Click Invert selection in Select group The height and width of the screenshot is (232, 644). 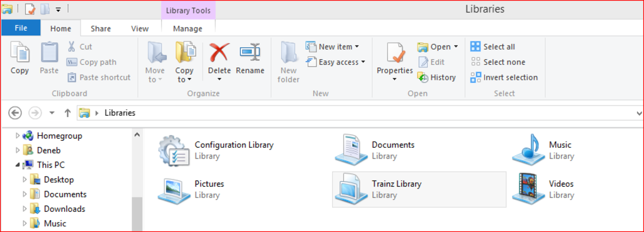click(x=504, y=77)
